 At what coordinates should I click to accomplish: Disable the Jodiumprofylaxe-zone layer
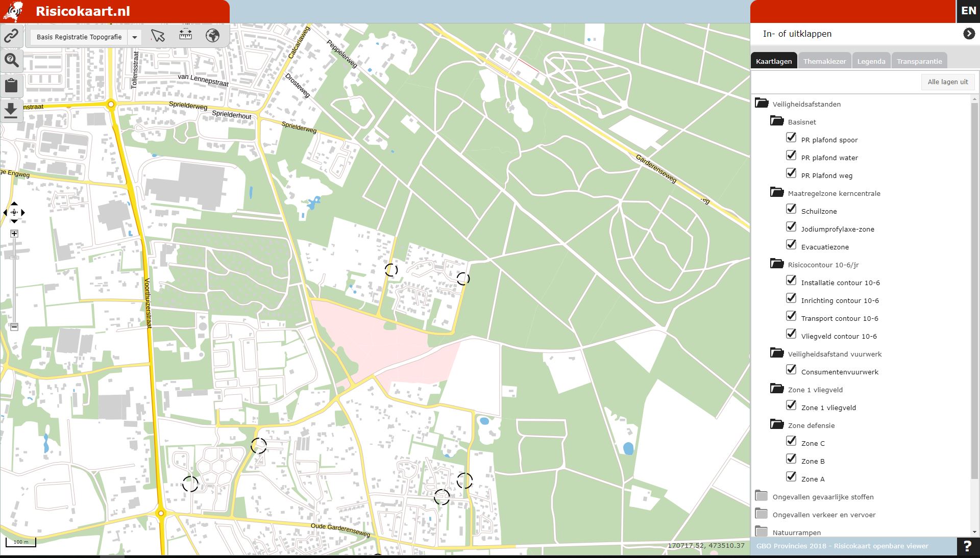(x=792, y=227)
